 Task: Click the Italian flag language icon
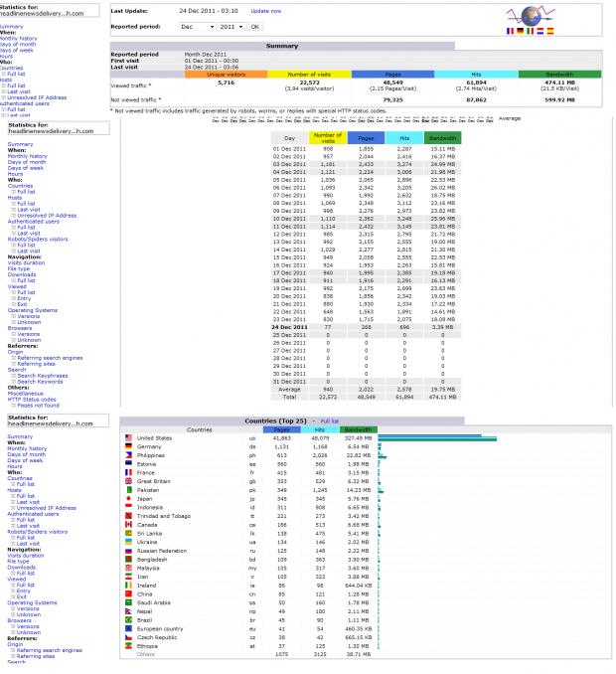(x=531, y=31)
